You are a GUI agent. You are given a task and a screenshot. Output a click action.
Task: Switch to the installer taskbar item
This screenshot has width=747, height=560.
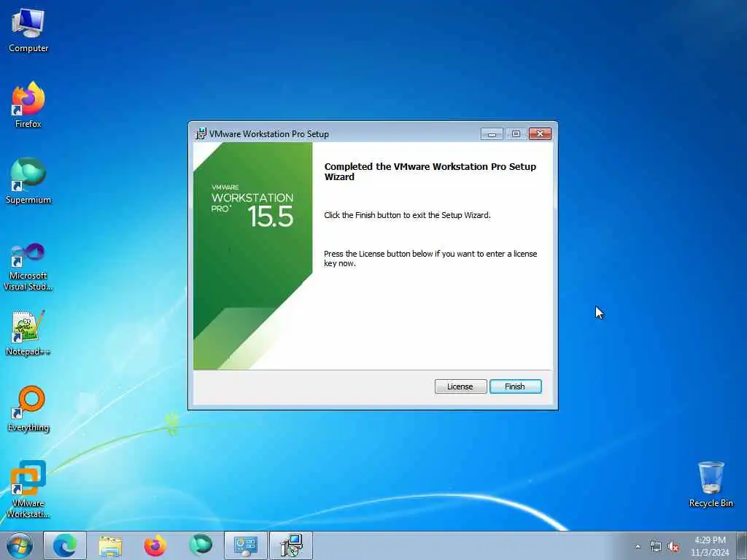(291, 545)
